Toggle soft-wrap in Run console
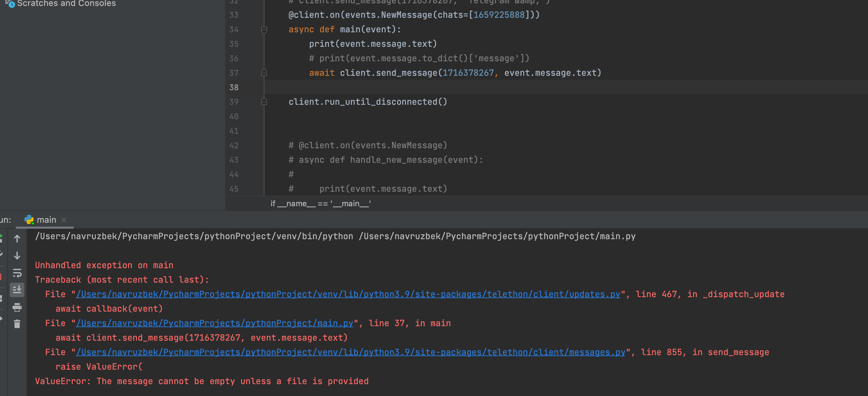Viewport: 868px width, 396px height. 17,273
